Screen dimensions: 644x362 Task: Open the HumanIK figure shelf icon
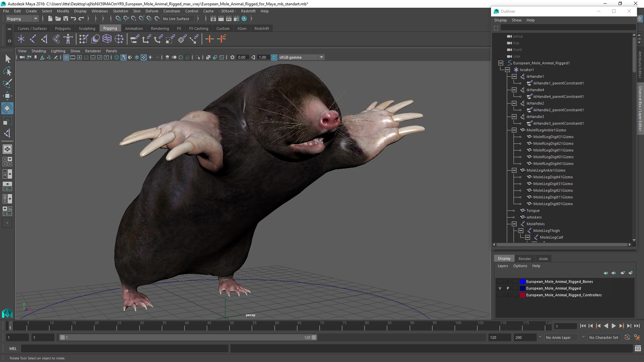pos(68,39)
